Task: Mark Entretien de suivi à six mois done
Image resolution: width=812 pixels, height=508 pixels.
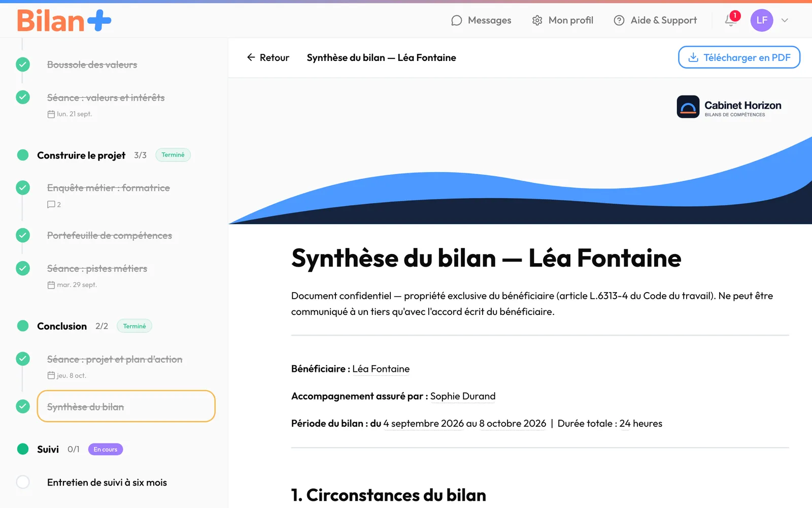Action: [23, 482]
